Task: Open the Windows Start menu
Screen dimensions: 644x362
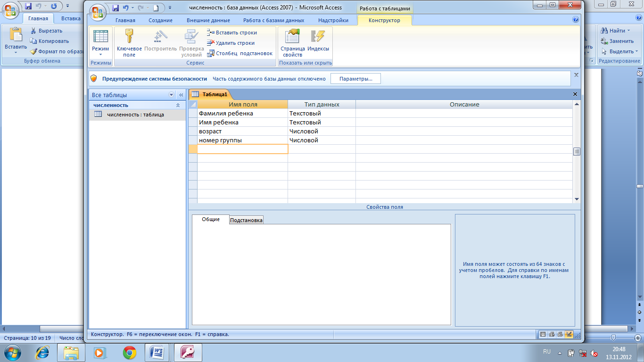Action: [x=12, y=352]
